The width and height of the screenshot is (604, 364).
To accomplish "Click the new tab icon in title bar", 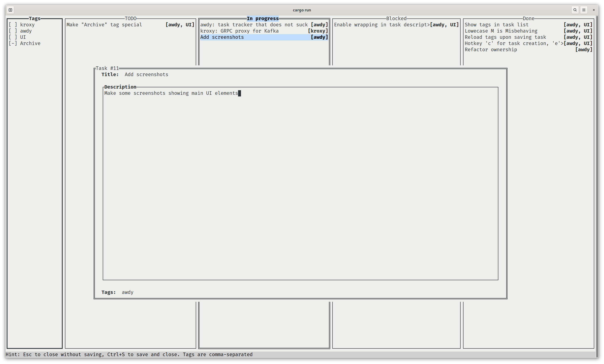I will [10, 10].
